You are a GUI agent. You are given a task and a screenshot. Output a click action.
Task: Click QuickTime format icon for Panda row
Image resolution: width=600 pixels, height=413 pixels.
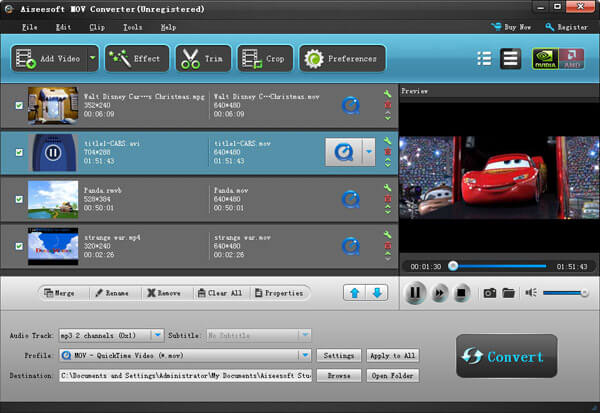[351, 199]
